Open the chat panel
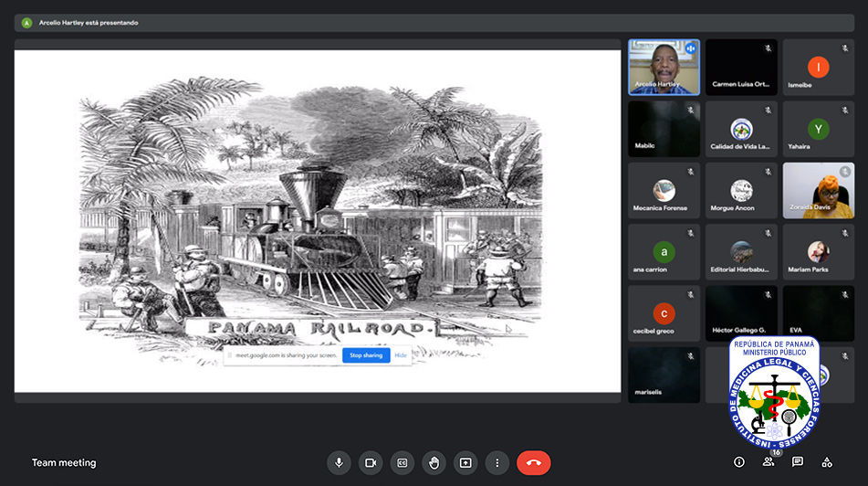This screenshot has width=868, height=486. click(798, 462)
